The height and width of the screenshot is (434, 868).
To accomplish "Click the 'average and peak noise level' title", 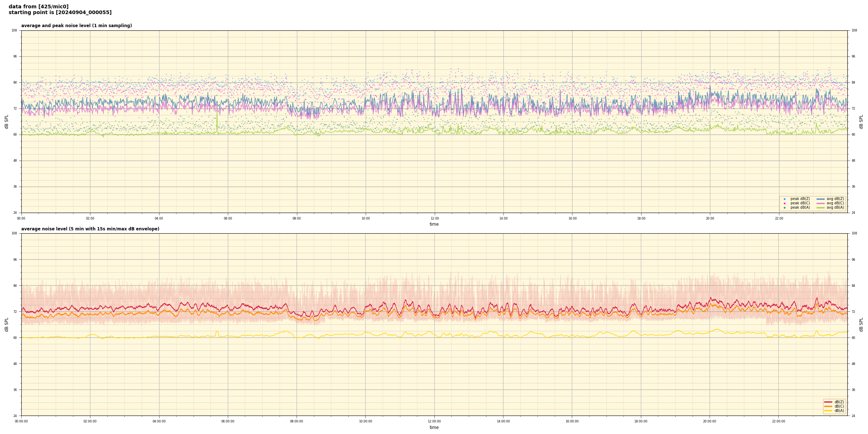I will click(76, 26).
